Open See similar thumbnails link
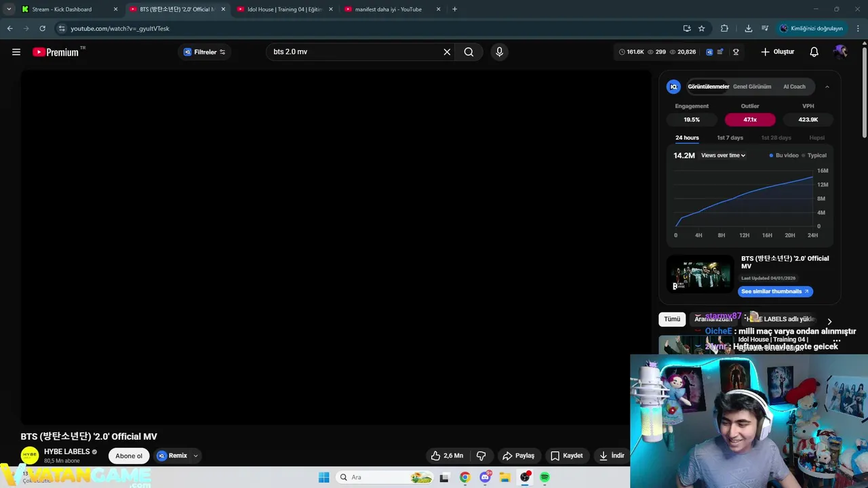 [775, 291]
